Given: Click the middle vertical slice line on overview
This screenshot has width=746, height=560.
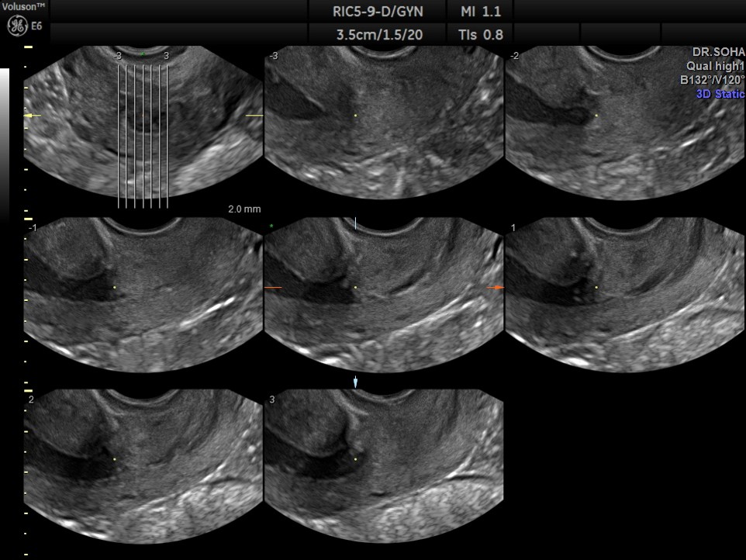Looking at the screenshot, I should [143, 137].
